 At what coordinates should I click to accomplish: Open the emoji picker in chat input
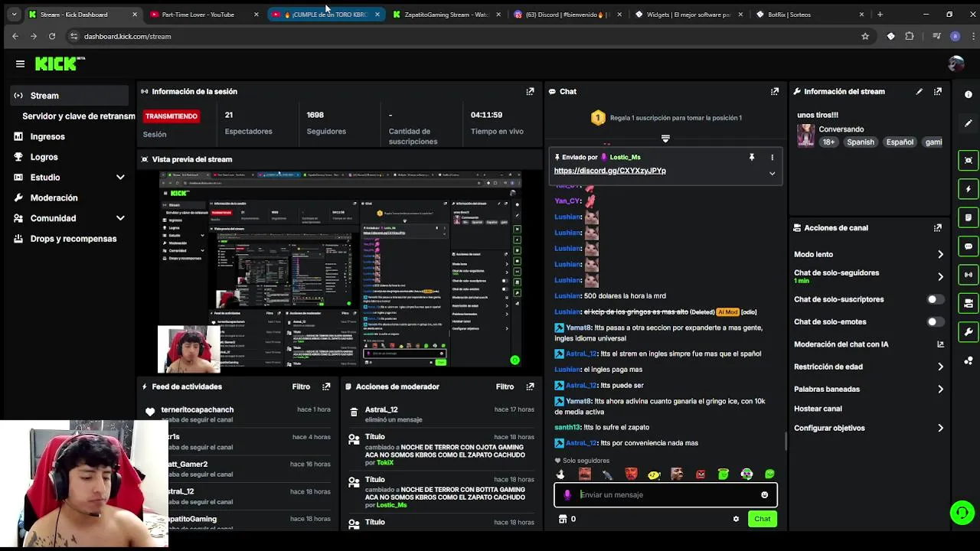coord(764,495)
